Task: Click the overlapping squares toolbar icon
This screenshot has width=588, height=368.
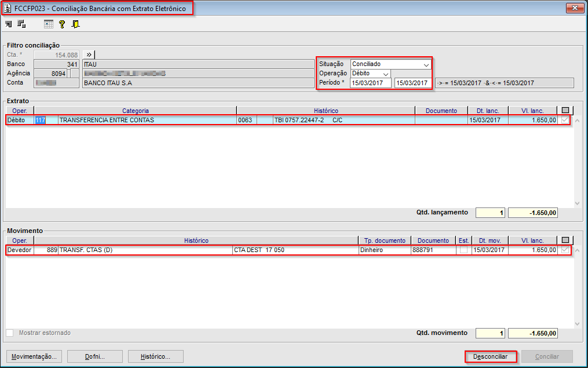Action: (22, 24)
